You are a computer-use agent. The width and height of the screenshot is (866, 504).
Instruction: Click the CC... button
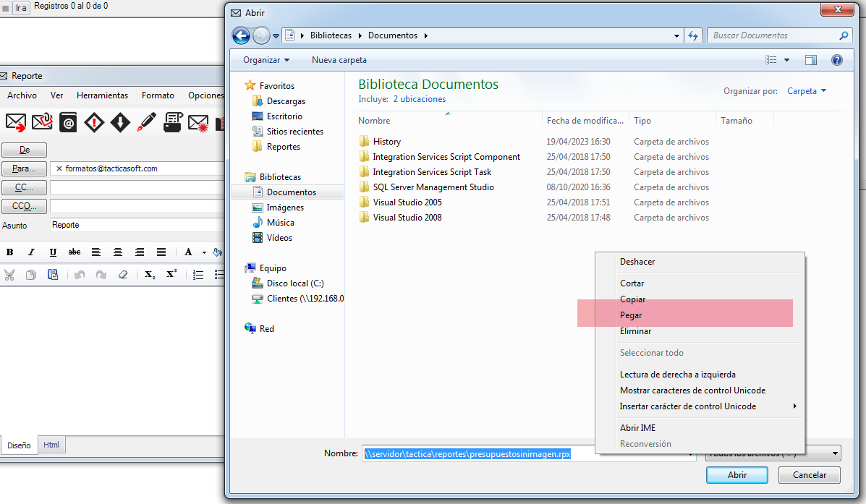pyautogui.click(x=25, y=188)
